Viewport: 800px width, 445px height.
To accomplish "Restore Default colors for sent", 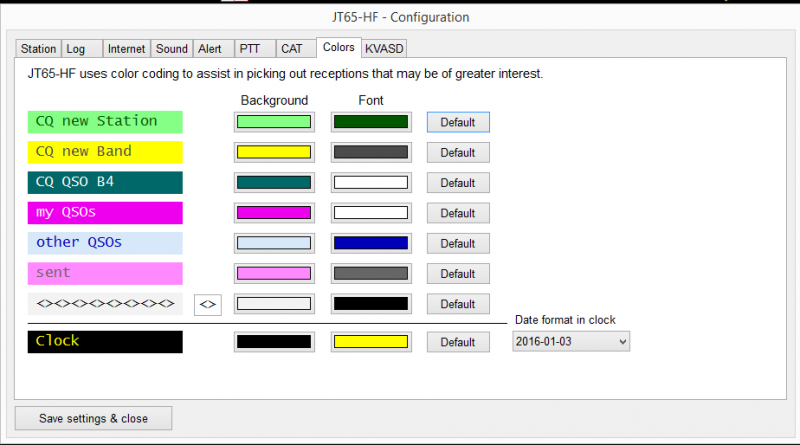I will (x=458, y=274).
